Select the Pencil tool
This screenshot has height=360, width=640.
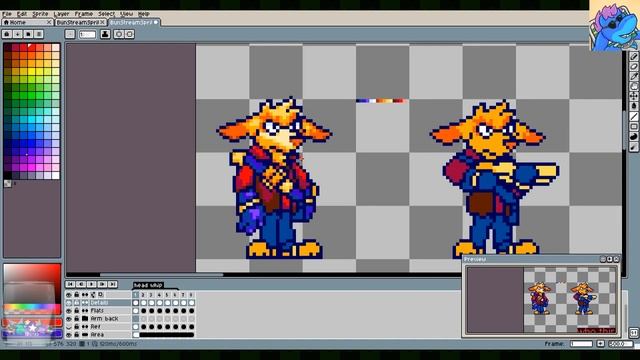click(634, 57)
